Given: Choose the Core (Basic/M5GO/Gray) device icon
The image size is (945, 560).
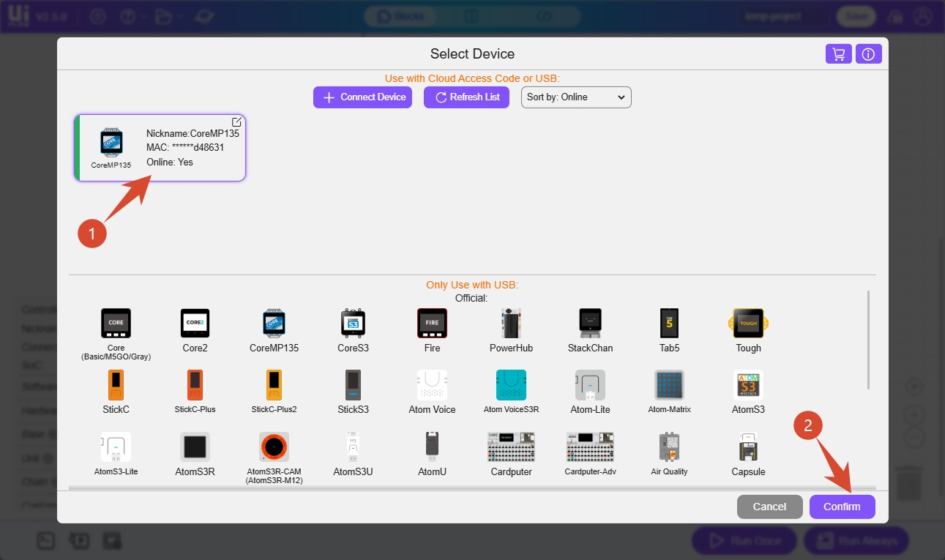Looking at the screenshot, I should point(116,323).
